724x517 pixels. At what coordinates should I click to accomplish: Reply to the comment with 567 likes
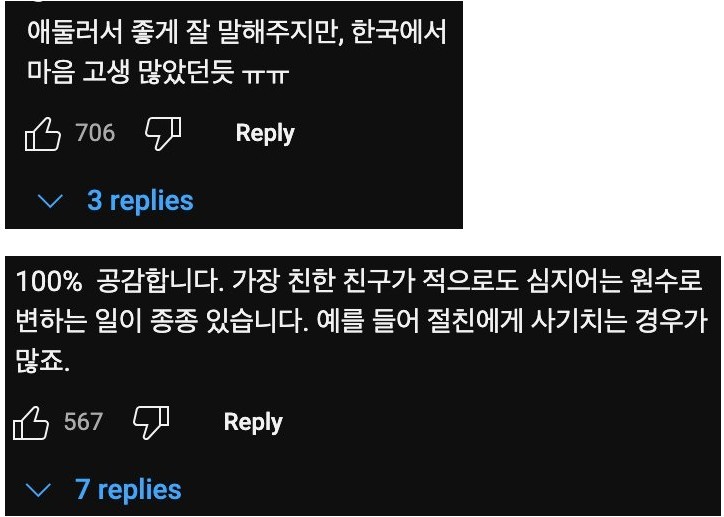click(253, 423)
